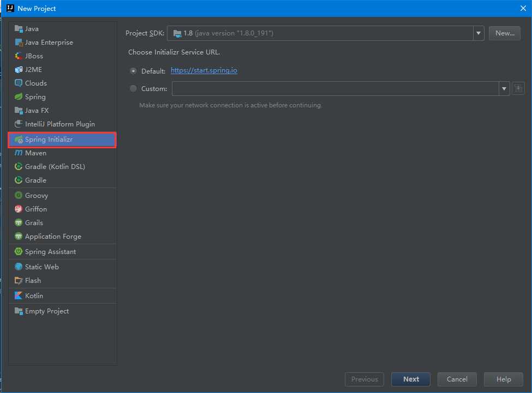Select the Static Web globe icon

[19, 267]
